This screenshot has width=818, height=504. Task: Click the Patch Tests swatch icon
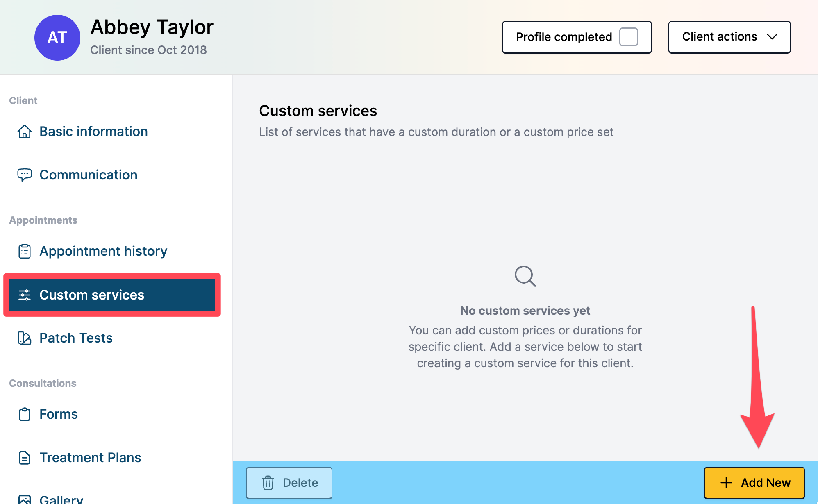coord(25,338)
